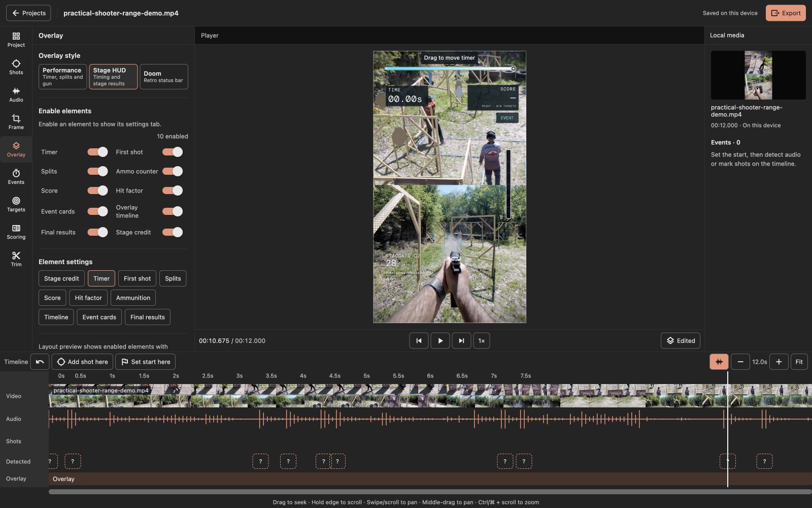Screen dimensions: 812x508
Task: Open the Splits settings tab
Action: coord(173,278)
